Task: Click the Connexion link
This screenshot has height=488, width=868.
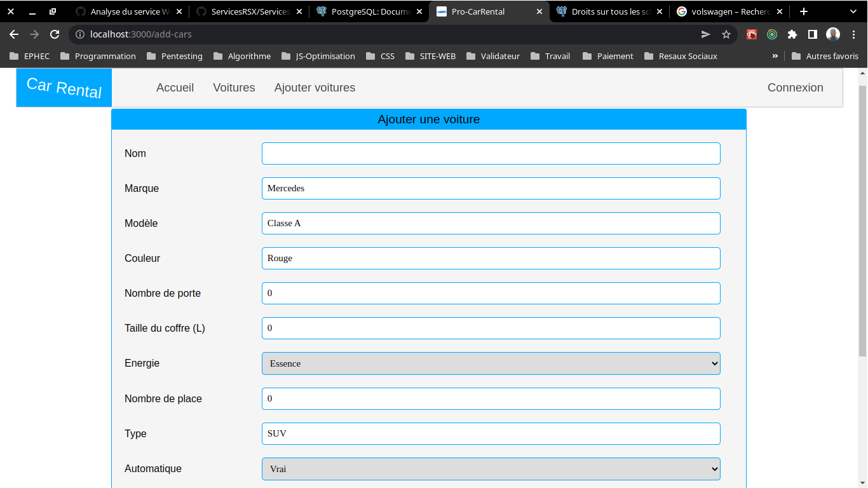Action: tap(795, 88)
